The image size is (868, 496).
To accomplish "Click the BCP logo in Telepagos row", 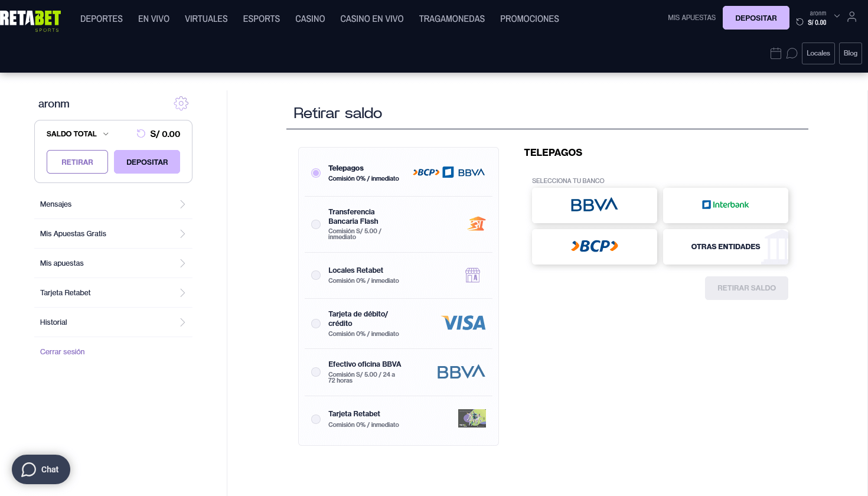I will [426, 172].
